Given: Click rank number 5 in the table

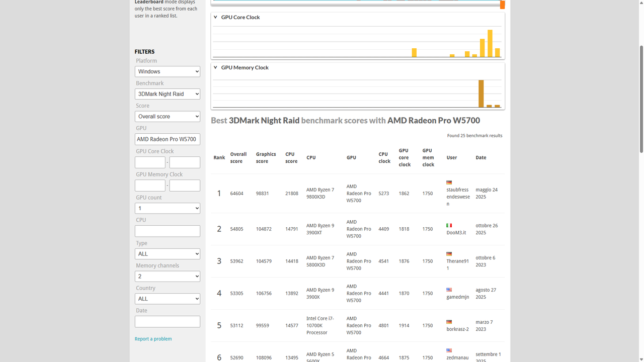Looking at the screenshot, I should click(219, 326).
